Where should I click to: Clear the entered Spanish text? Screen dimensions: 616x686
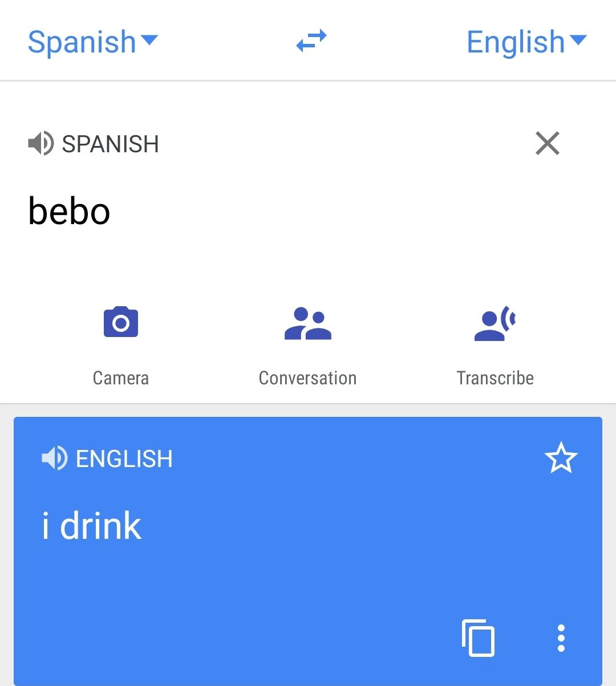click(x=548, y=143)
